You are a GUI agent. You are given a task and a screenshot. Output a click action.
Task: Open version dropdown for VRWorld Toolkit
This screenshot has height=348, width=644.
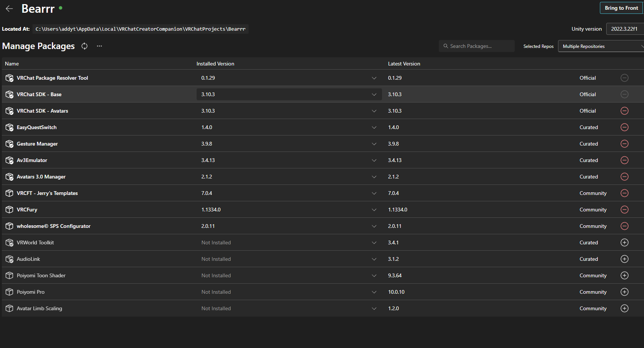pyautogui.click(x=289, y=242)
